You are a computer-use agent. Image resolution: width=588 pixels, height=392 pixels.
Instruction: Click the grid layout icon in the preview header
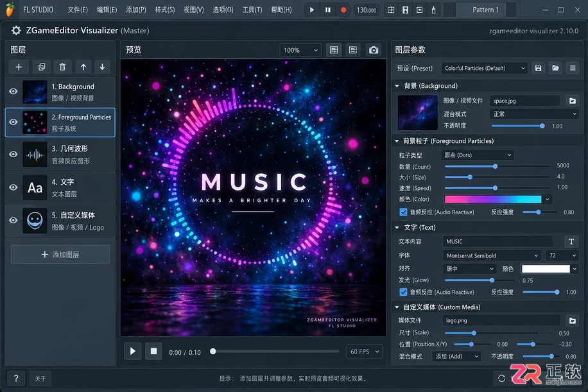tap(334, 50)
